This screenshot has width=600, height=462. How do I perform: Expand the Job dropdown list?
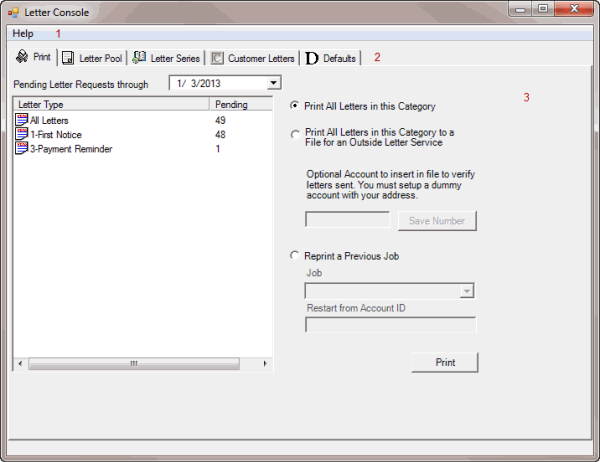point(467,291)
